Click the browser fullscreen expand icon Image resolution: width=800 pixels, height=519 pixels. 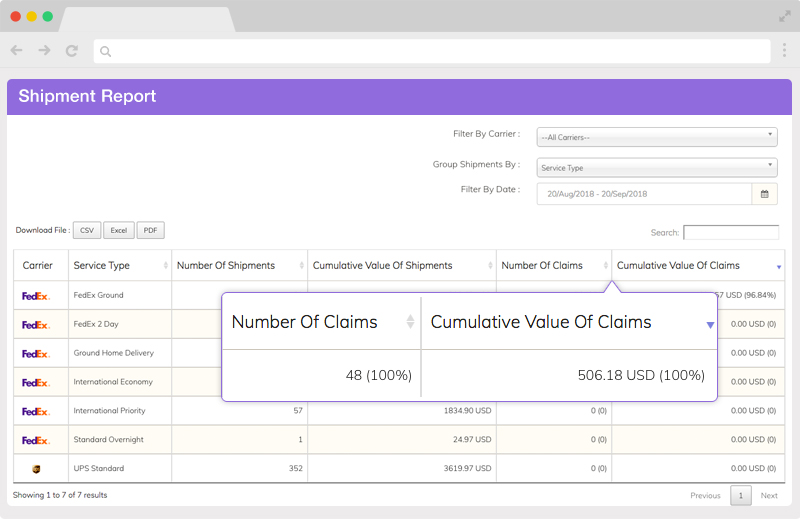785,16
